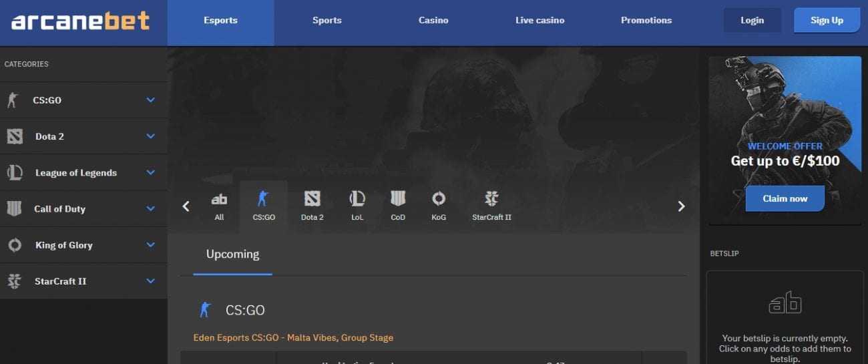
Task: Select the LoL filter in carousel
Action: (x=357, y=206)
